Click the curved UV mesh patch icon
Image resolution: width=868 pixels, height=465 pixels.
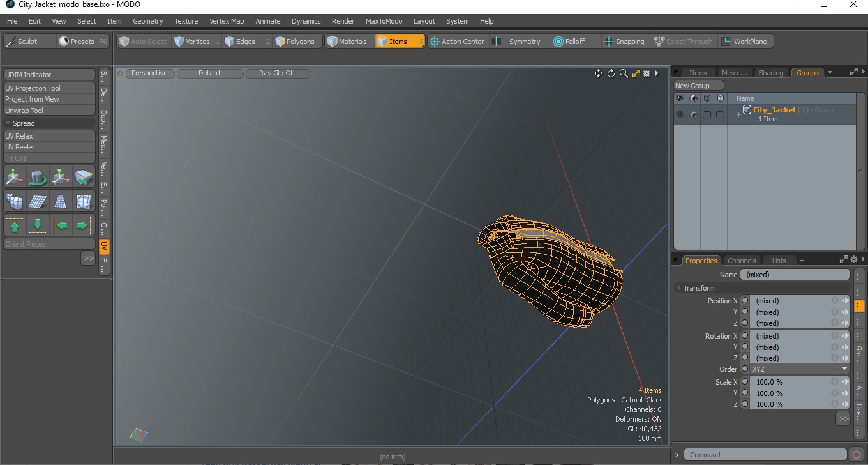(15, 201)
